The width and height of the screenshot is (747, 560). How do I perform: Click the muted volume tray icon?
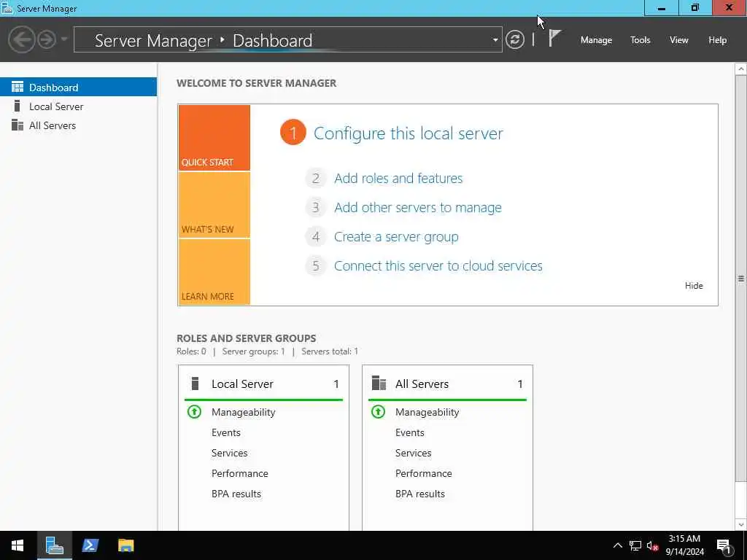coord(652,545)
